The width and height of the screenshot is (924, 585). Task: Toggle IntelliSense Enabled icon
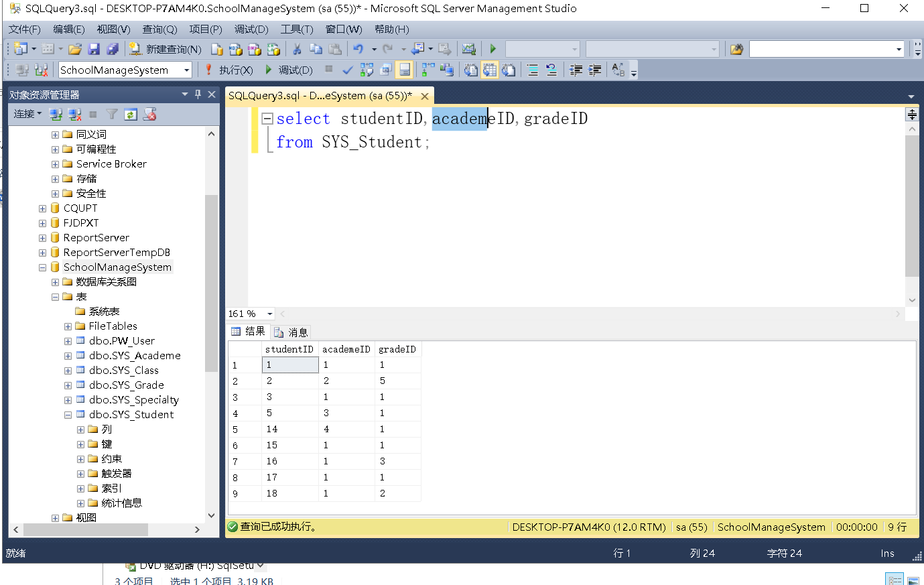coord(404,70)
